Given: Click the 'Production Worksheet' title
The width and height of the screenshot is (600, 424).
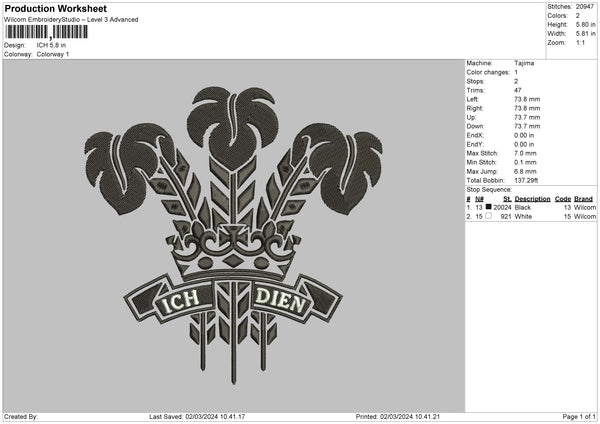Looking at the screenshot, I should pyautogui.click(x=55, y=8).
